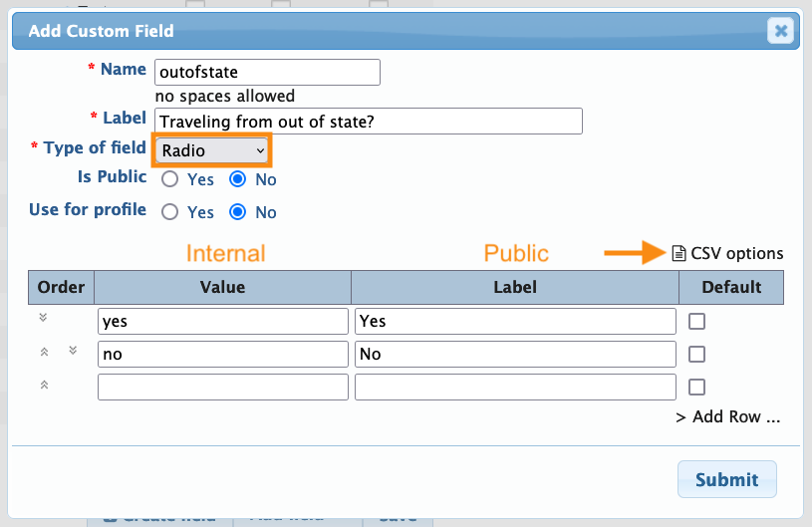Focus the Name input field
Screen dimensions: 812x527
pos(267,72)
